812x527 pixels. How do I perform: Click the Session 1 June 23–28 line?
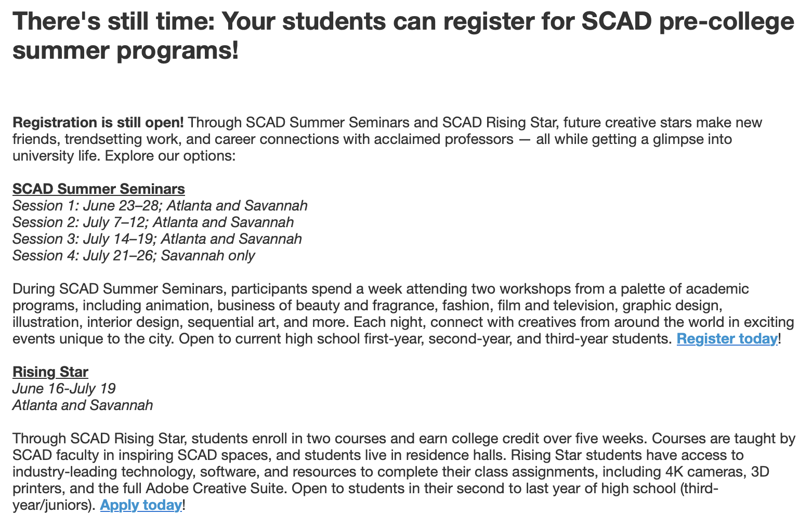click(x=160, y=206)
